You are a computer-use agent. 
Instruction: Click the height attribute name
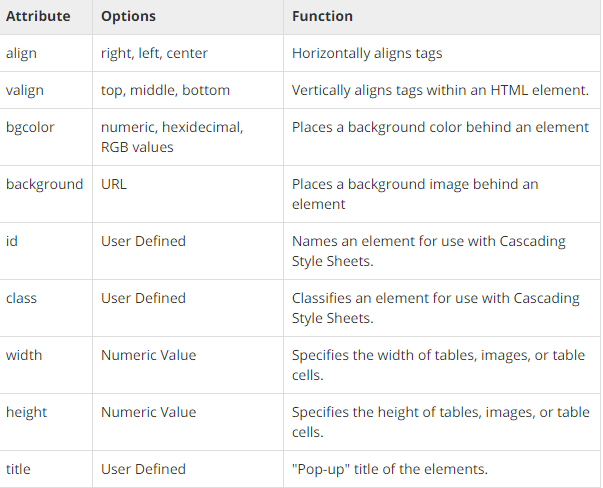[x=26, y=412]
